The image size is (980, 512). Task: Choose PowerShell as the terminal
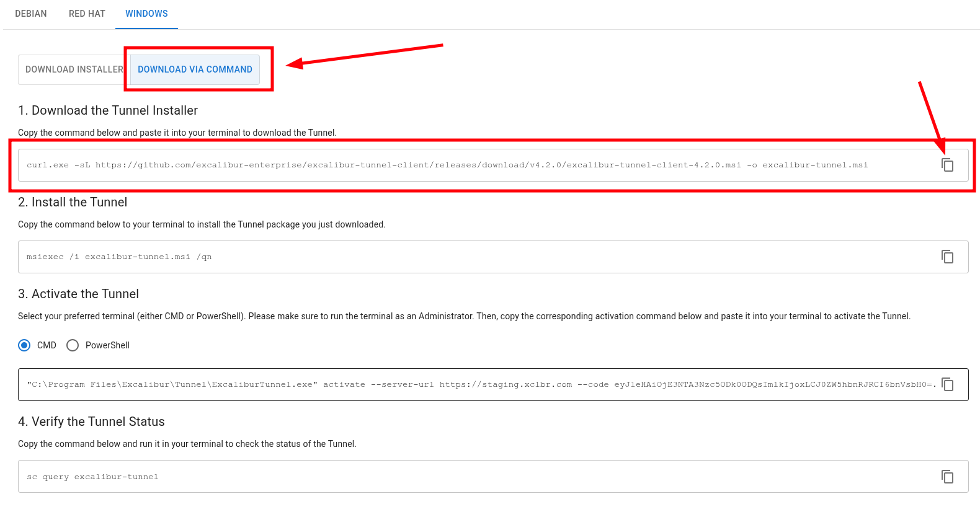tap(73, 345)
